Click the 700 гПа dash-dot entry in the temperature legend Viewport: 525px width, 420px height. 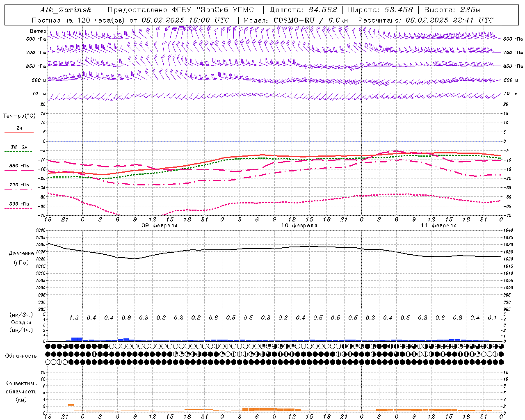pos(19,185)
